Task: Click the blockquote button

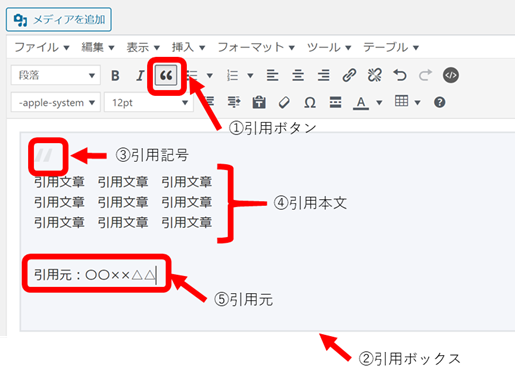Action: point(166,76)
